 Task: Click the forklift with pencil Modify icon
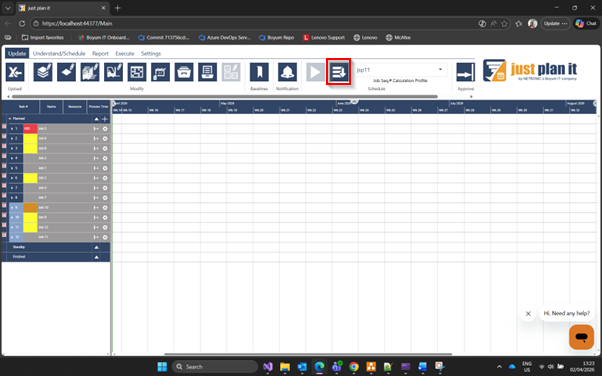114,72
